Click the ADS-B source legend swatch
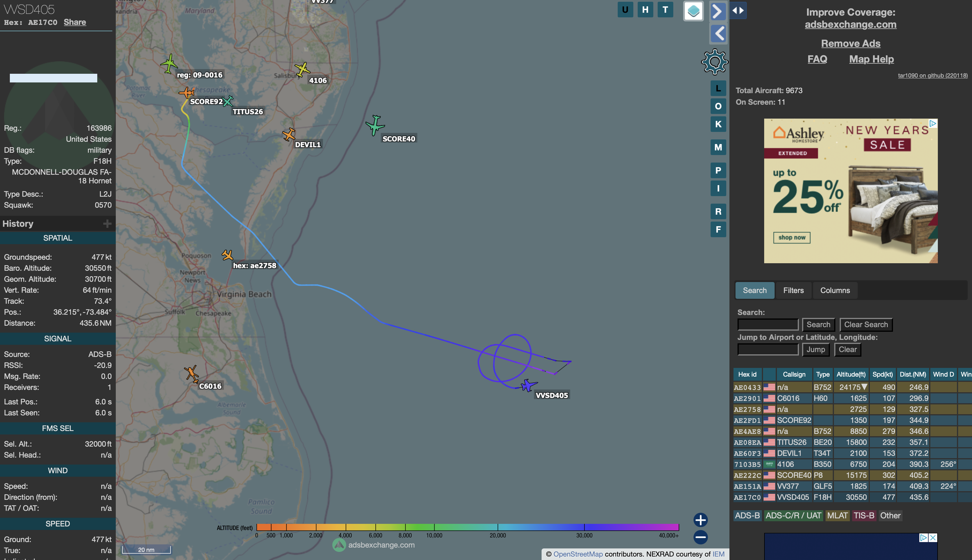Image resolution: width=972 pixels, height=560 pixels. click(747, 515)
